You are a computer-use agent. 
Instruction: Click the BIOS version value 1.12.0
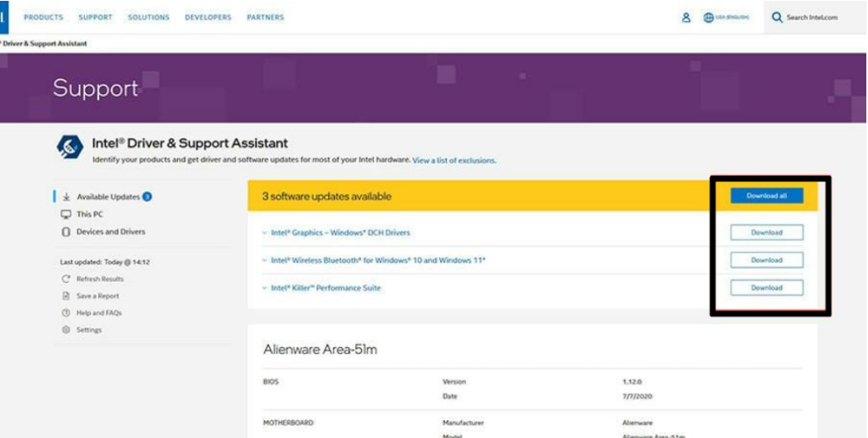point(632,382)
